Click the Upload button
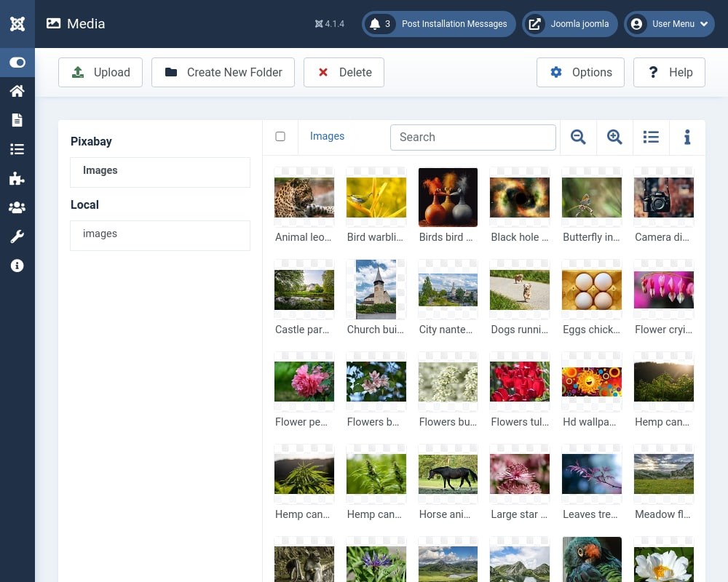This screenshot has height=582, width=728. click(100, 73)
